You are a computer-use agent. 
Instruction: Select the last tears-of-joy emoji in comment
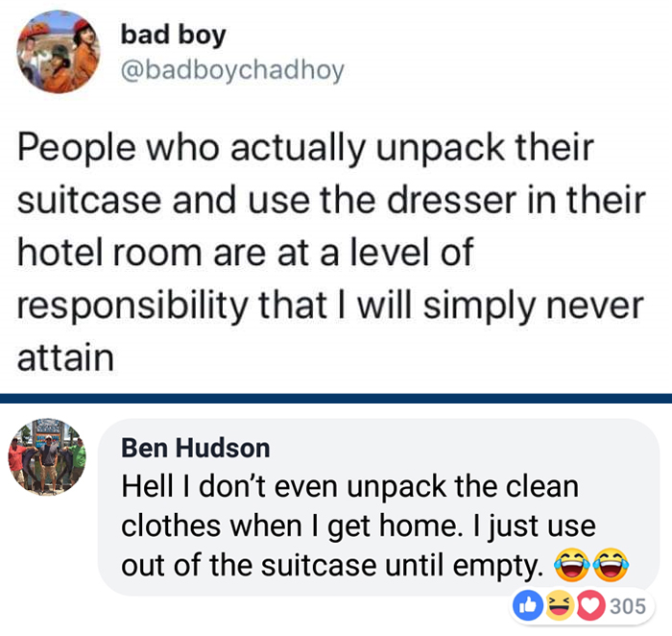pos(611,564)
